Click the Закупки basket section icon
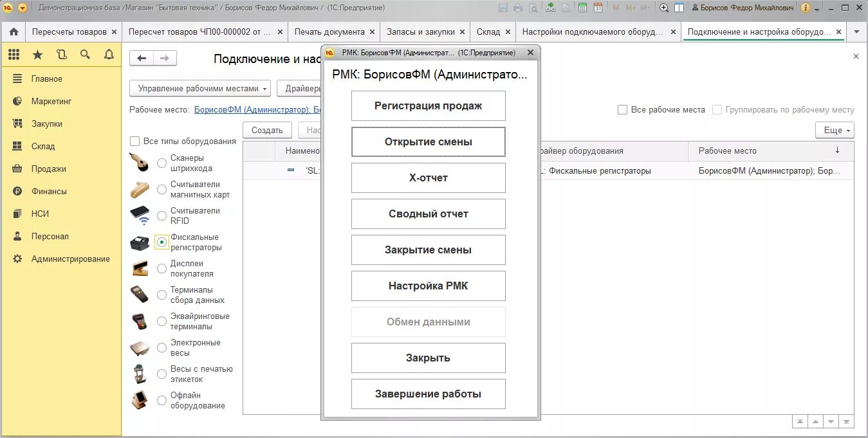Viewport: 868px width, 438px height. (x=18, y=123)
